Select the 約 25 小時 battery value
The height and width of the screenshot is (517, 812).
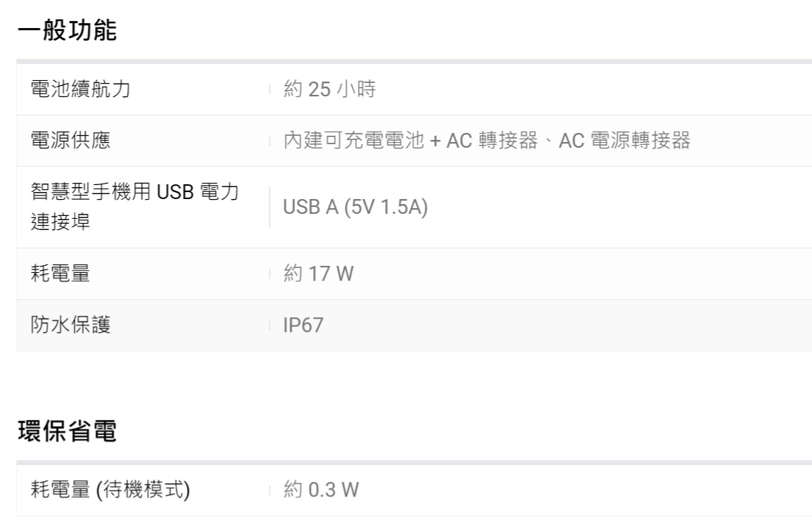pyautogui.click(x=329, y=90)
